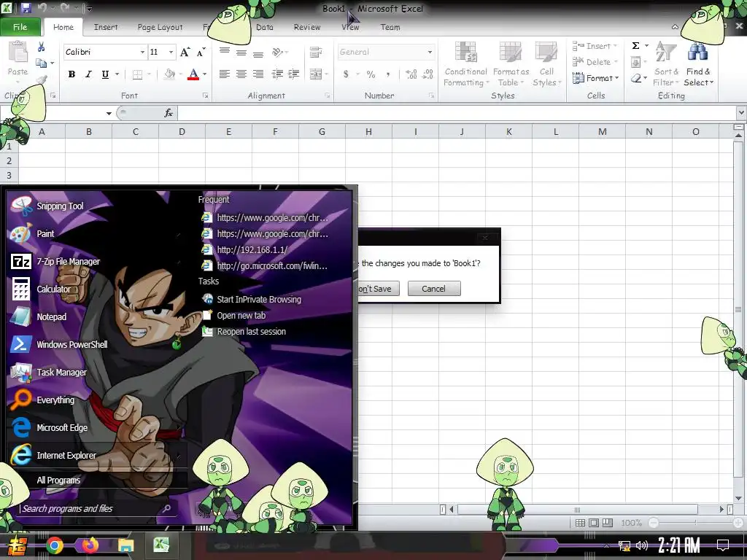
Task: Open font color dropdown arrow
Action: (x=205, y=74)
